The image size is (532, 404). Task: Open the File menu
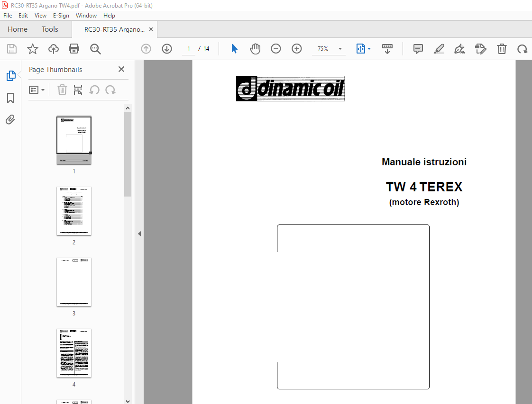(x=8, y=16)
